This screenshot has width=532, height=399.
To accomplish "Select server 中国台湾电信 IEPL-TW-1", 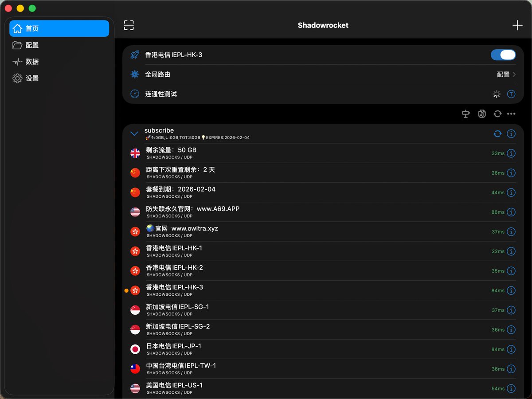I will [x=323, y=369].
